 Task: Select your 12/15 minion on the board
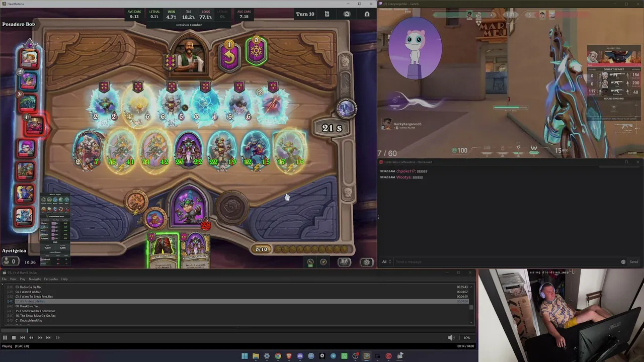[x=256, y=149]
